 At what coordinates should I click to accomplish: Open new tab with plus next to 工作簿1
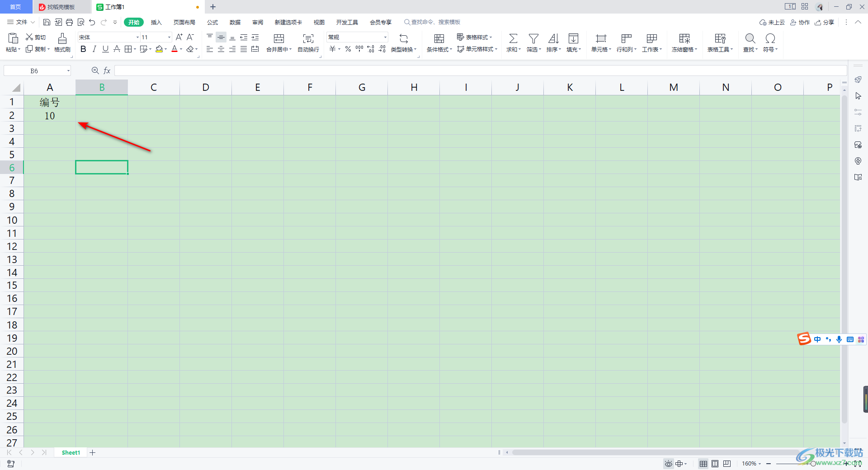tap(213, 7)
